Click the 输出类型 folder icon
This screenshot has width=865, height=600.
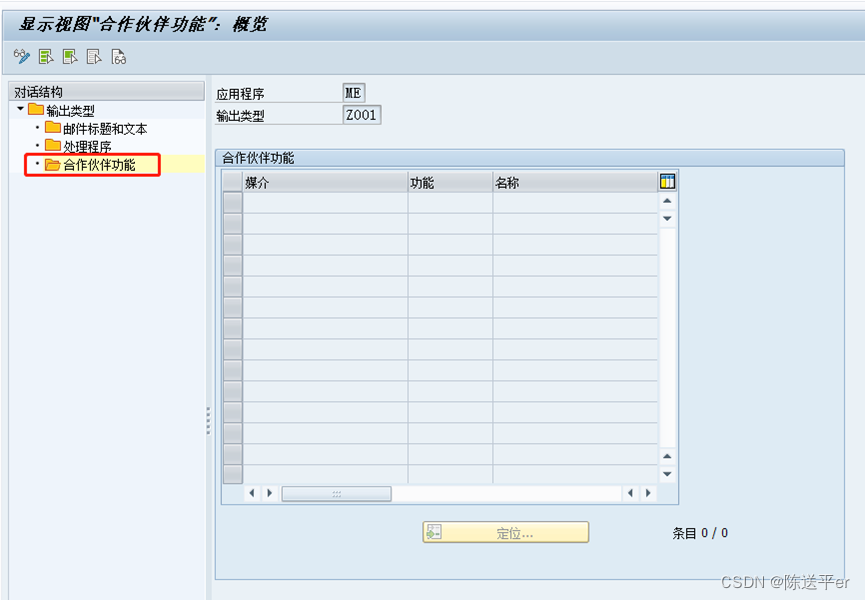point(38,111)
